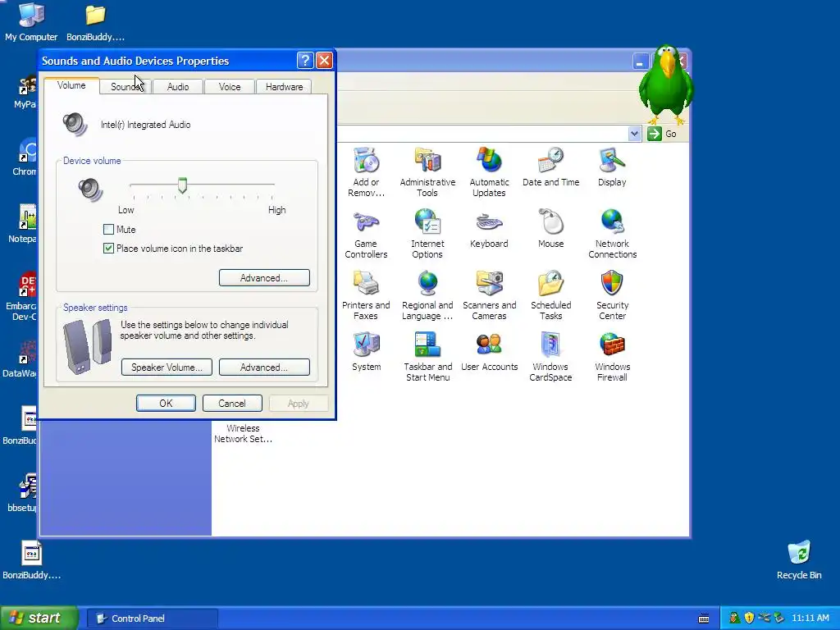This screenshot has width=840, height=630.
Task: Click Advanced under Device volume
Action: (264, 278)
